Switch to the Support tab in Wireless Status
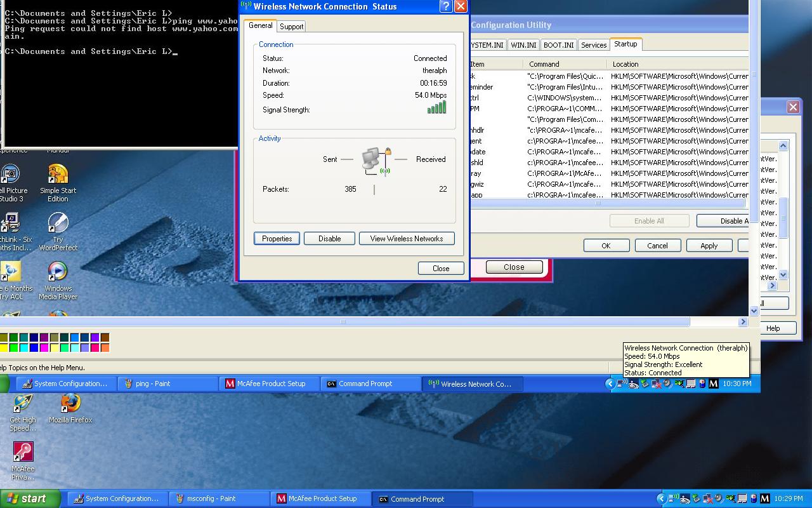The height and width of the screenshot is (508, 812). click(x=291, y=26)
